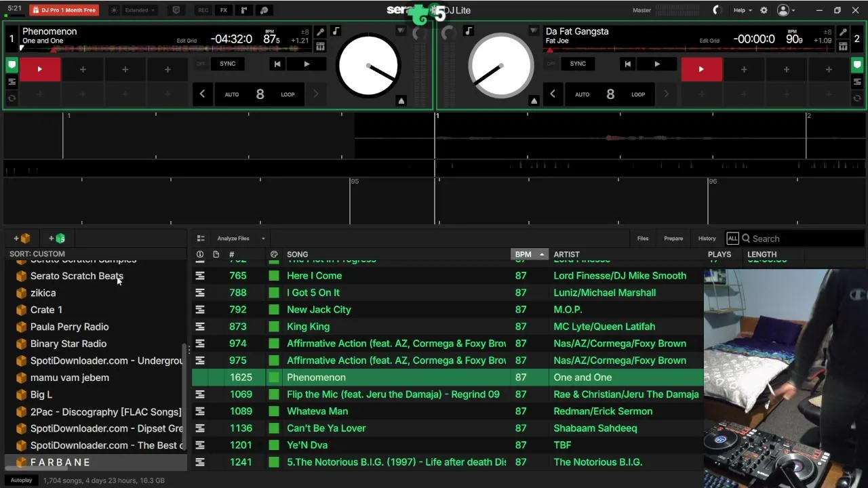Toggle the REC recording panel
Screen dimensions: 868x488
[203, 10]
